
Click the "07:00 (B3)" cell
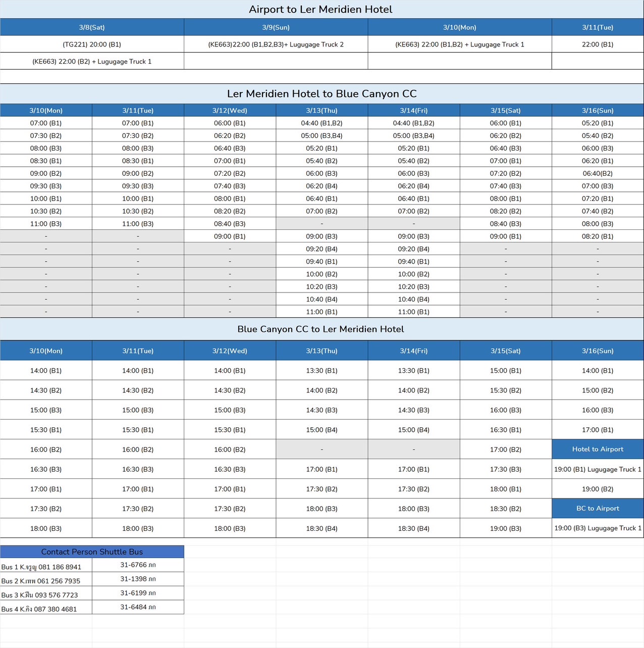[598, 186]
